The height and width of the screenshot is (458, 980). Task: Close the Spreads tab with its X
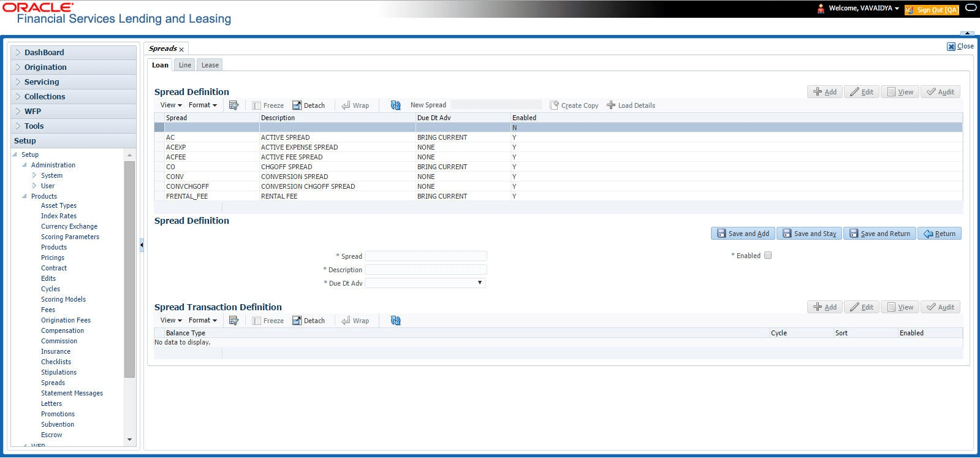(x=181, y=50)
